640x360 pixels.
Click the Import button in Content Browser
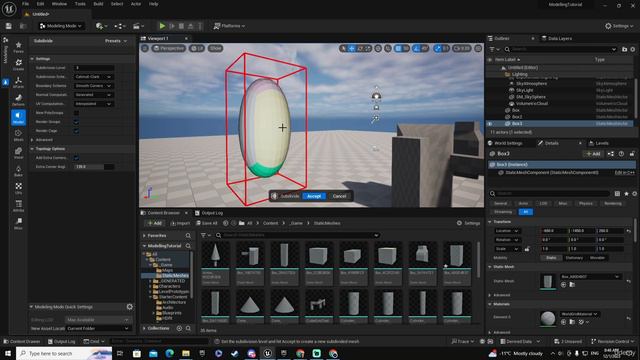[x=180, y=223]
